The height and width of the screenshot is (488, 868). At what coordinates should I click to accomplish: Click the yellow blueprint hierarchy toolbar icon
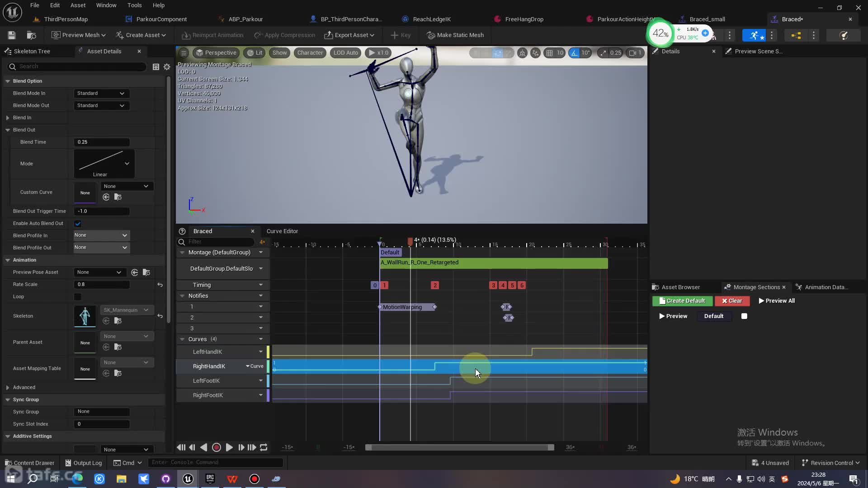point(796,35)
